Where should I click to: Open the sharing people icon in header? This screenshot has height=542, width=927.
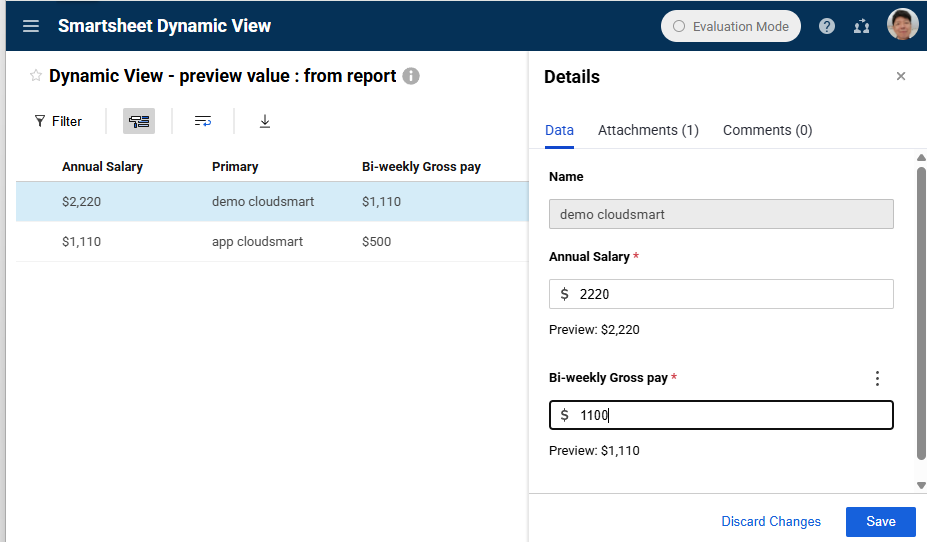861,27
